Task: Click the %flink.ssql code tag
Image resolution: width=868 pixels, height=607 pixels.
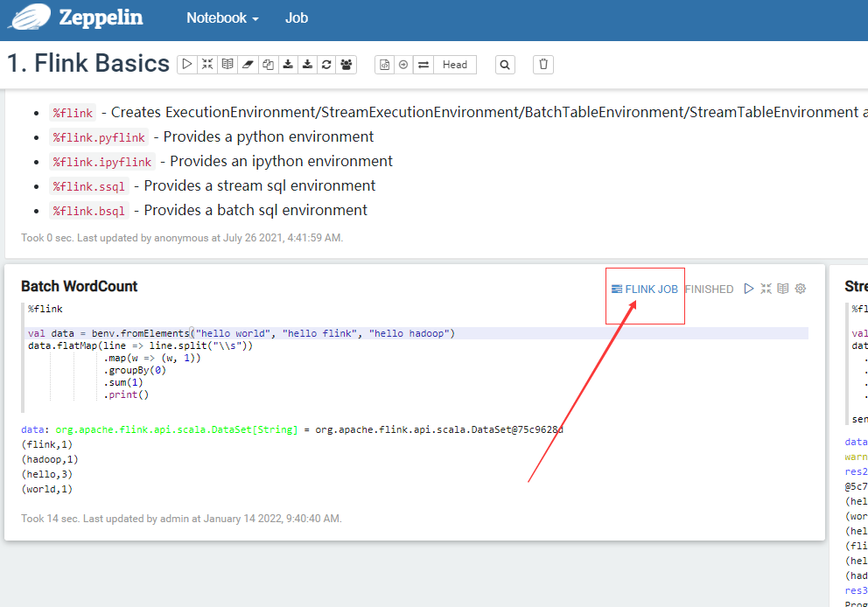Action: pos(89,186)
